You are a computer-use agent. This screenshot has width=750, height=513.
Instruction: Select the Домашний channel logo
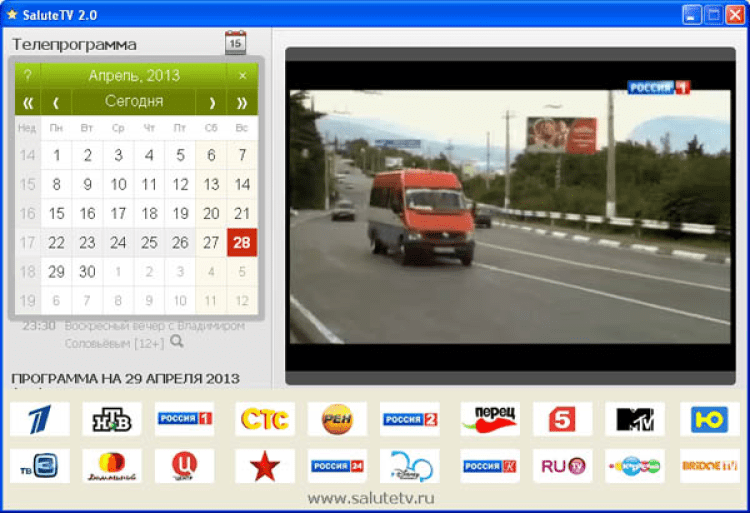112,466
